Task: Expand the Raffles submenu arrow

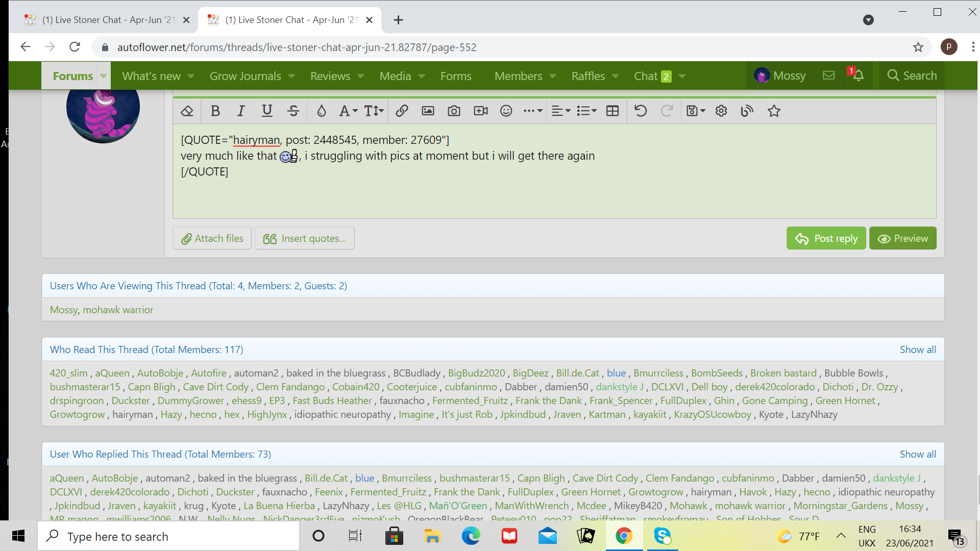Action: point(615,76)
